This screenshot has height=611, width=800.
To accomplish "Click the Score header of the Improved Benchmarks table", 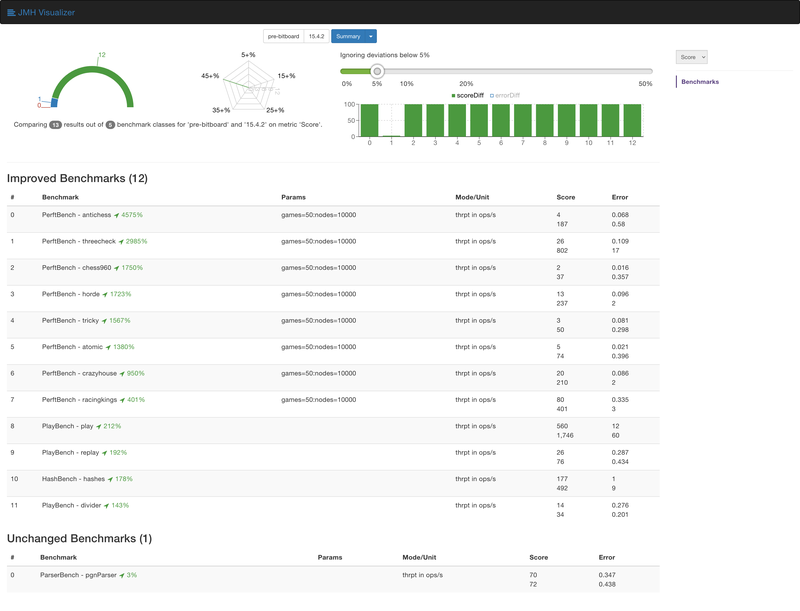I will (566, 197).
